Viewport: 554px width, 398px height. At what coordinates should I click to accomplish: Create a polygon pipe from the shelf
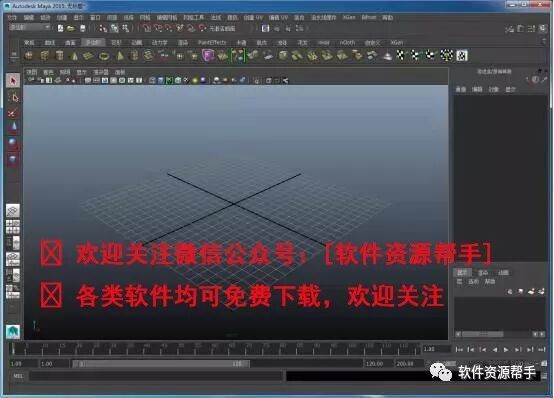tap(134, 55)
